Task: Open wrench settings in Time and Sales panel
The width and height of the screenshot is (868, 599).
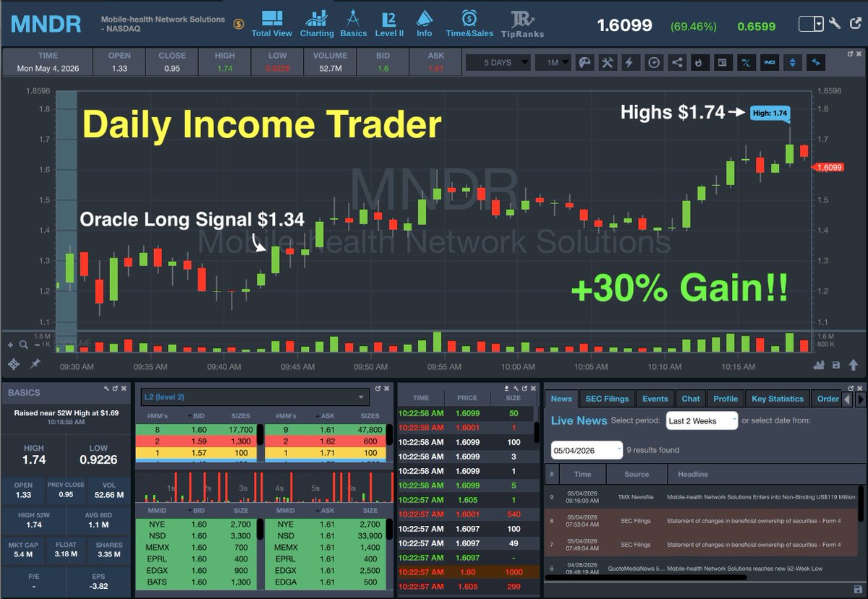Action: coord(516,388)
